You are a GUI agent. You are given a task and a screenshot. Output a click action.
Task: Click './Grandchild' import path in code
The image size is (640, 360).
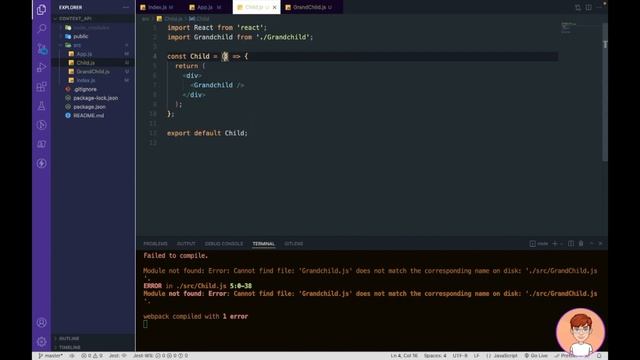[x=284, y=37]
